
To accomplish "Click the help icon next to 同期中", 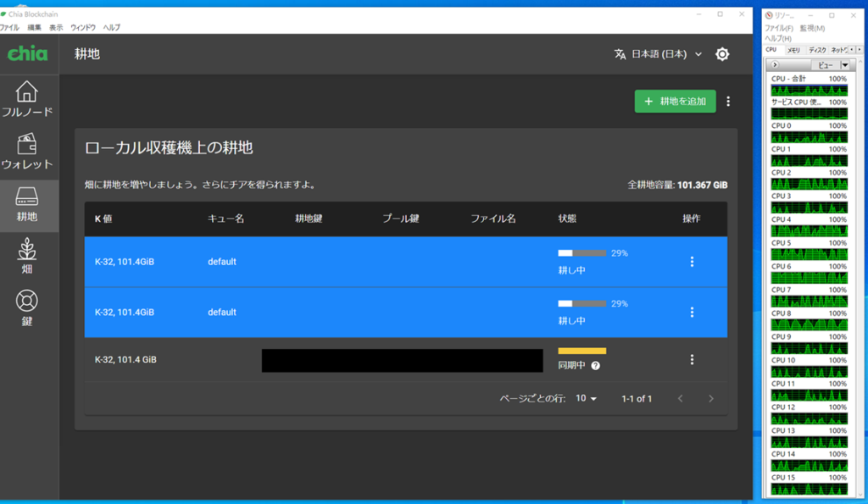I will click(595, 365).
